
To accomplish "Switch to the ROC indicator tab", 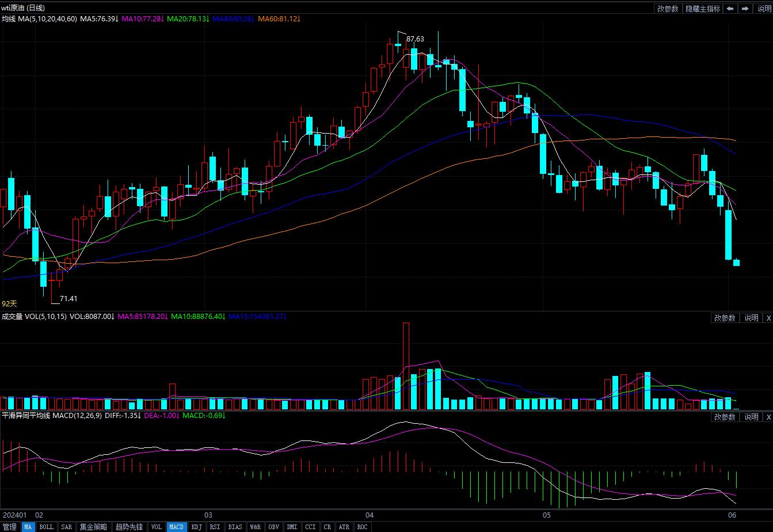I will 362,527.
